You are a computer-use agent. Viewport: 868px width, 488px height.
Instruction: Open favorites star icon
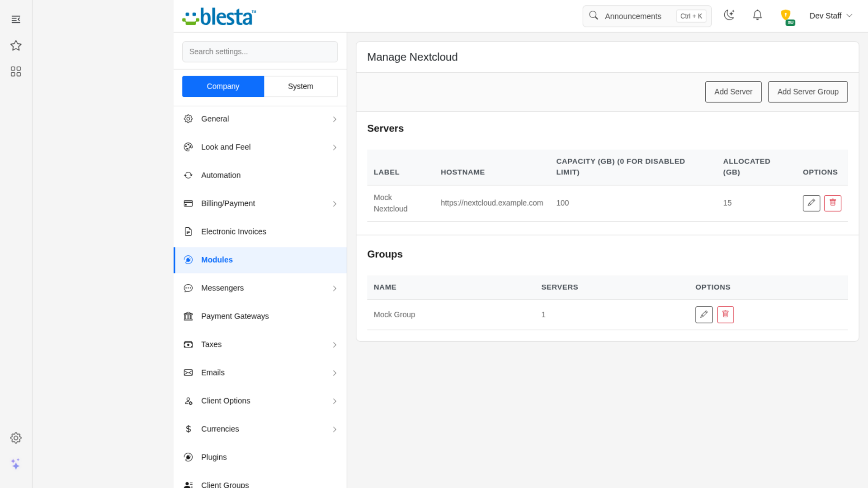point(16,46)
